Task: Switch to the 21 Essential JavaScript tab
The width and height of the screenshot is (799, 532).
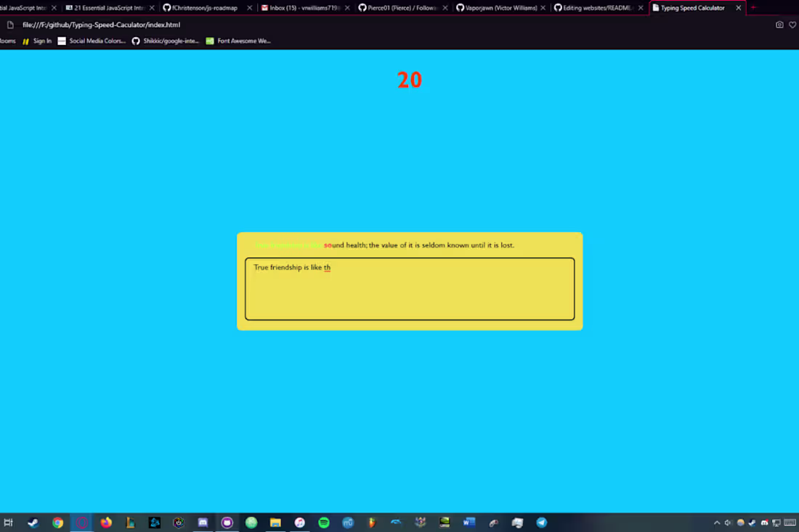Action: pyautogui.click(x=109, y=8)
